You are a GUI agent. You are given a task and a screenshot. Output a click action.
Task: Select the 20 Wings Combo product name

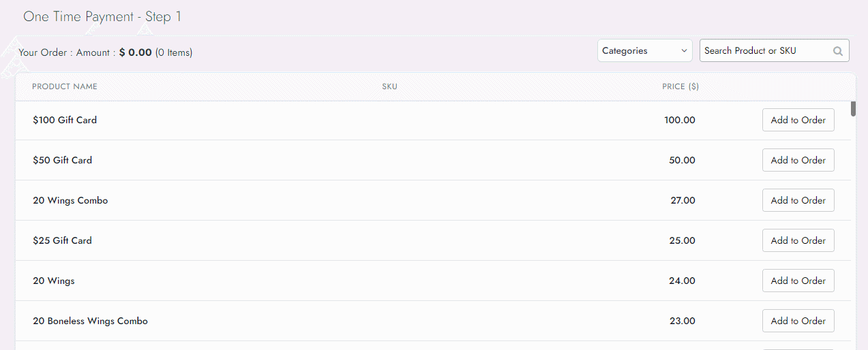coord(70,201)
